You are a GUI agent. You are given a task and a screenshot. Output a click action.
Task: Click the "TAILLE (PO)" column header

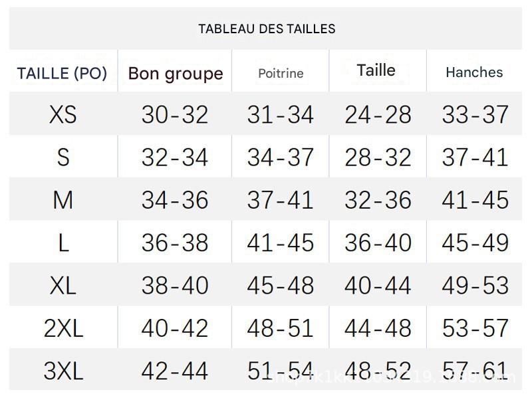[63, 73]
